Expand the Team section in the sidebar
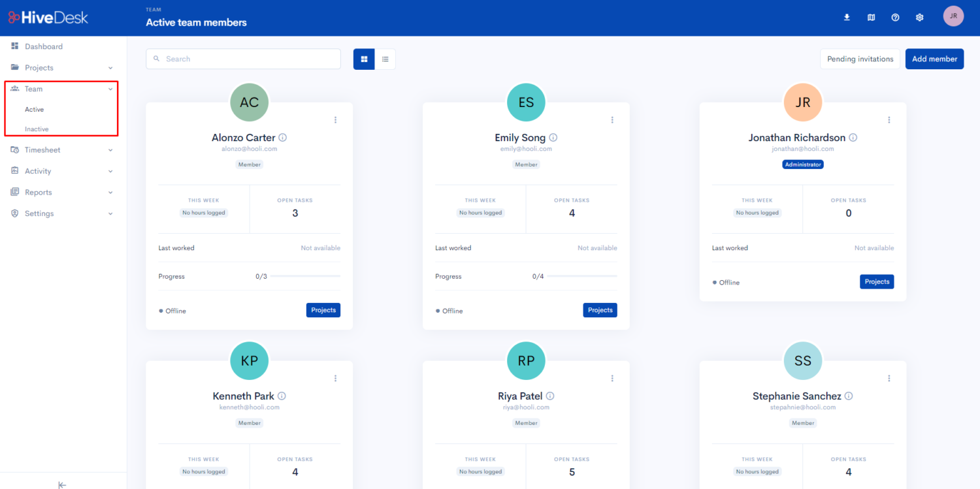980x489 pixels. point(33,88)
